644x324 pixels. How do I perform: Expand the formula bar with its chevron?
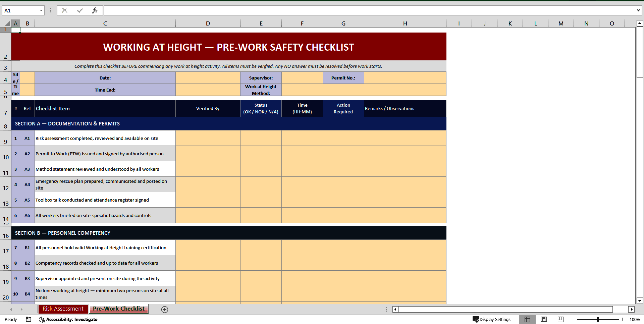[639, 10]
